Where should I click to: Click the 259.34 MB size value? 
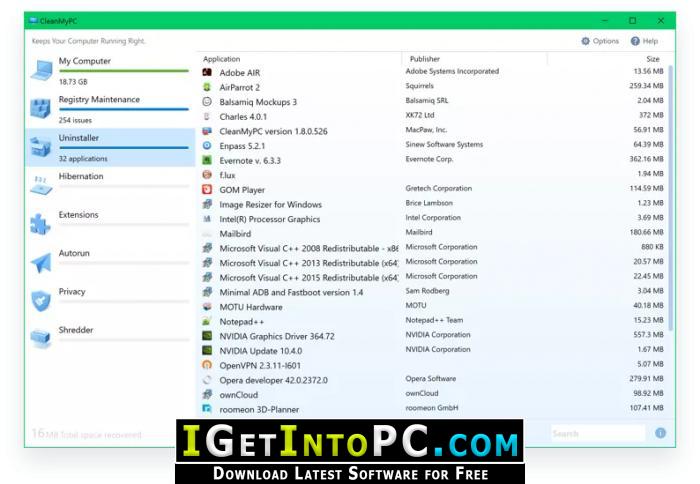click(646, 86)
